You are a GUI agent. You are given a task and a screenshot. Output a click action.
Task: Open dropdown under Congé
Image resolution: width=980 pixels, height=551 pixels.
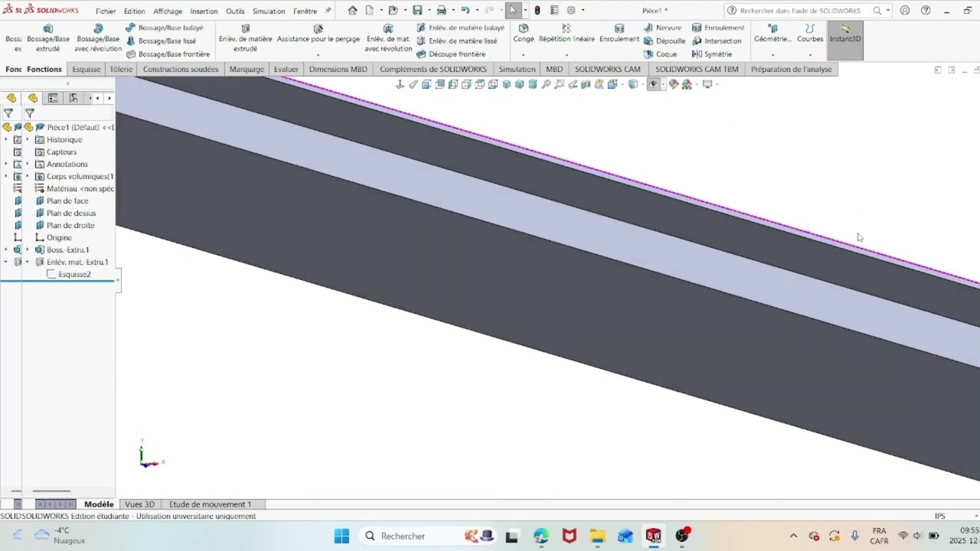(x=524, y=55)
